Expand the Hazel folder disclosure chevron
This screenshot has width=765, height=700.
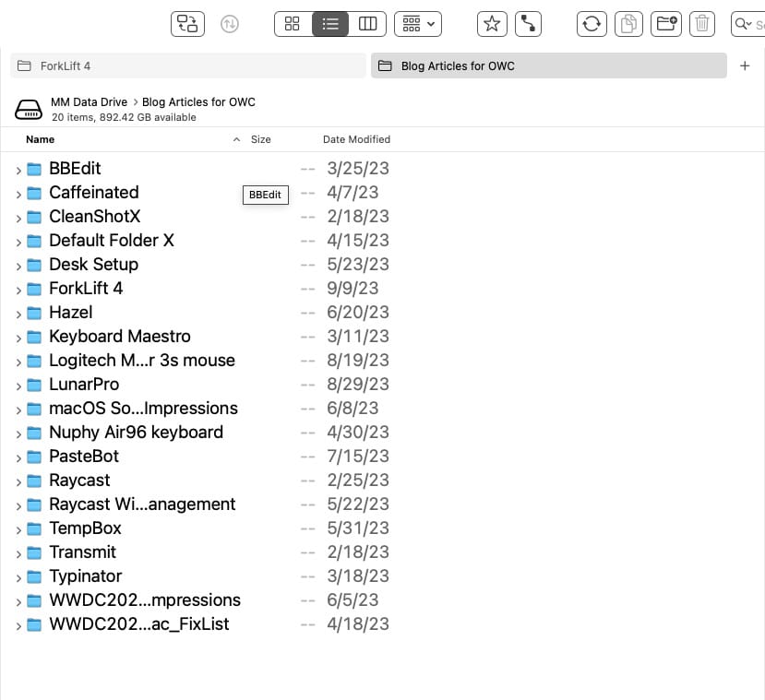(18, 314)
